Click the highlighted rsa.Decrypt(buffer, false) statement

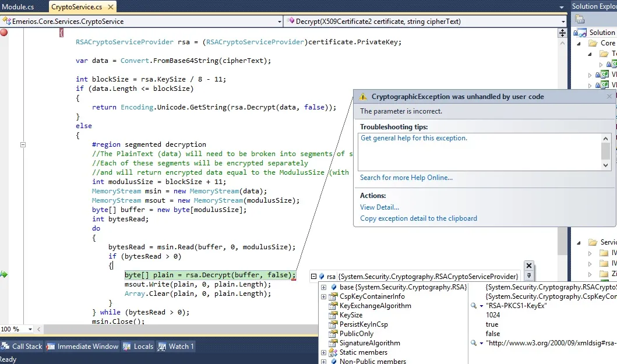(210, 275)
